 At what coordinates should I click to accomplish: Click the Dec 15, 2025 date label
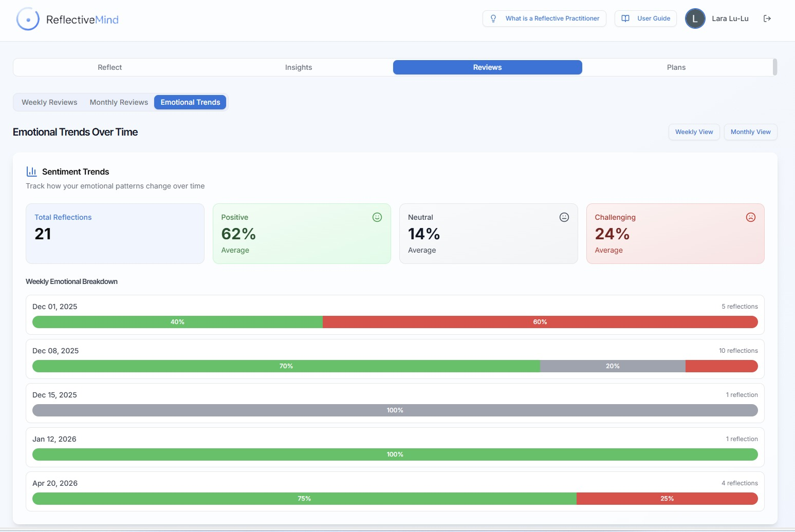(x=54, y=395)
